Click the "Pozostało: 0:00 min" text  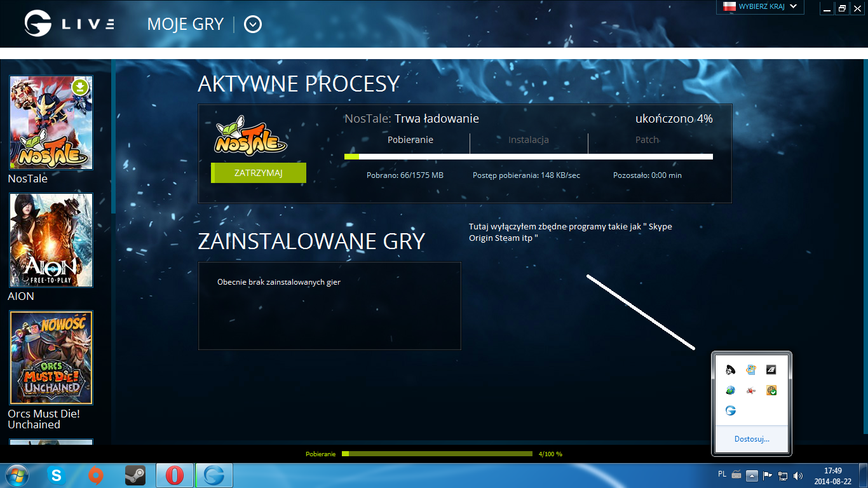pyautogui.click(x=648, y=175)
